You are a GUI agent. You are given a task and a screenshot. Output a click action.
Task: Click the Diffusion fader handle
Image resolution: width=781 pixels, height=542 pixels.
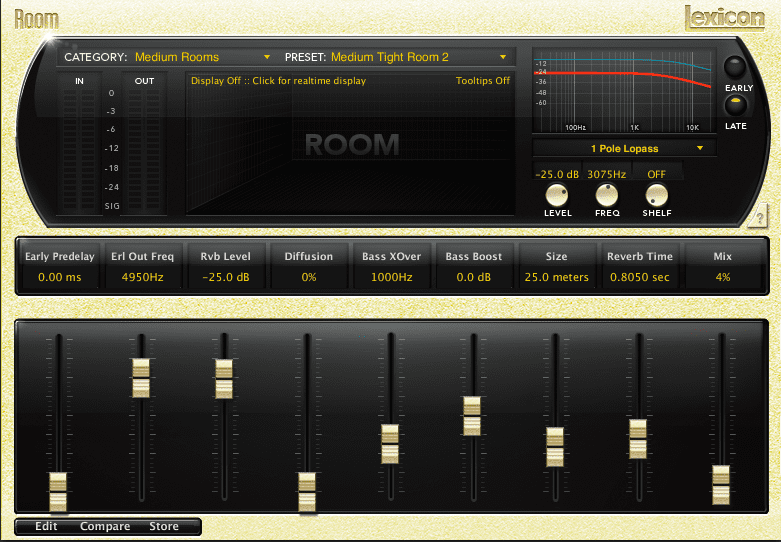(307, 492)
